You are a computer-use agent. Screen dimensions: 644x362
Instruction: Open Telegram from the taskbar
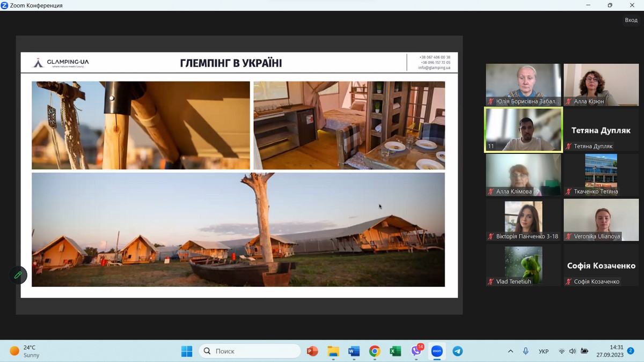[457, 351]
